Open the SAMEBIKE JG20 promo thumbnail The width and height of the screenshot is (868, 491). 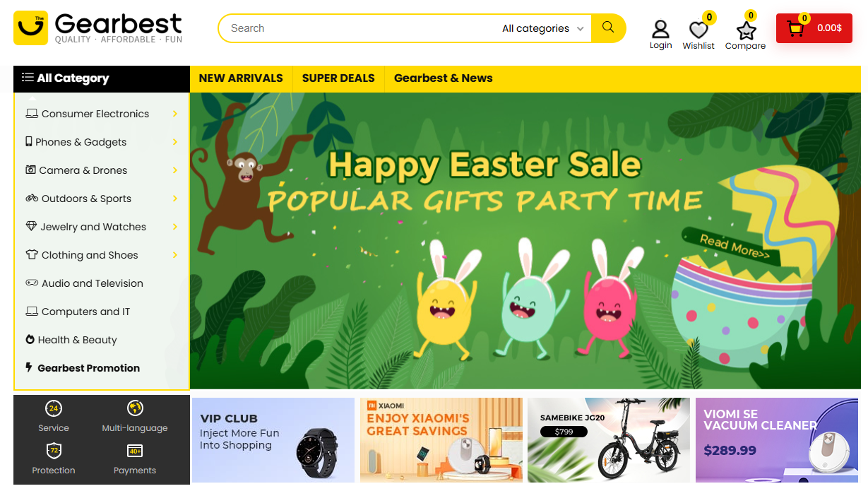(x=609, y=440)
